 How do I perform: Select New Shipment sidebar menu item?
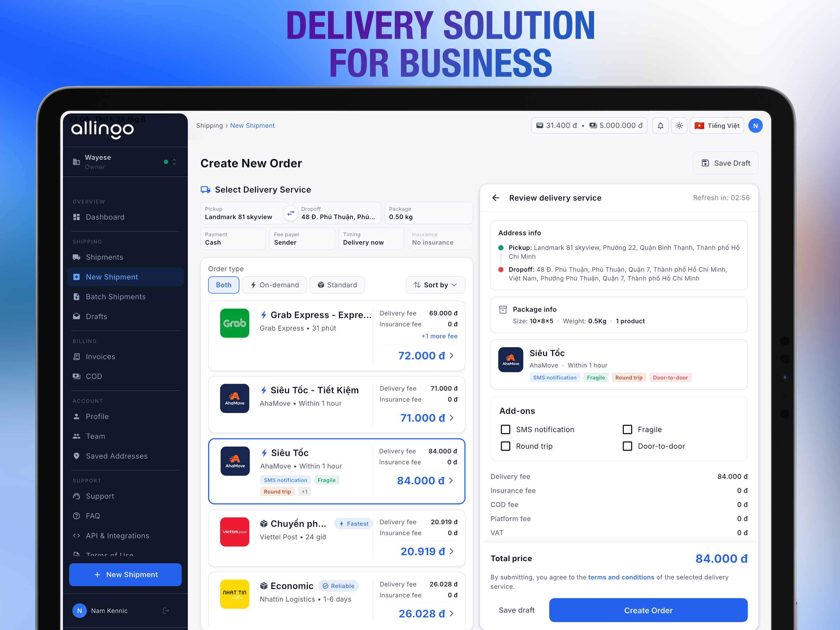[125, 277]
